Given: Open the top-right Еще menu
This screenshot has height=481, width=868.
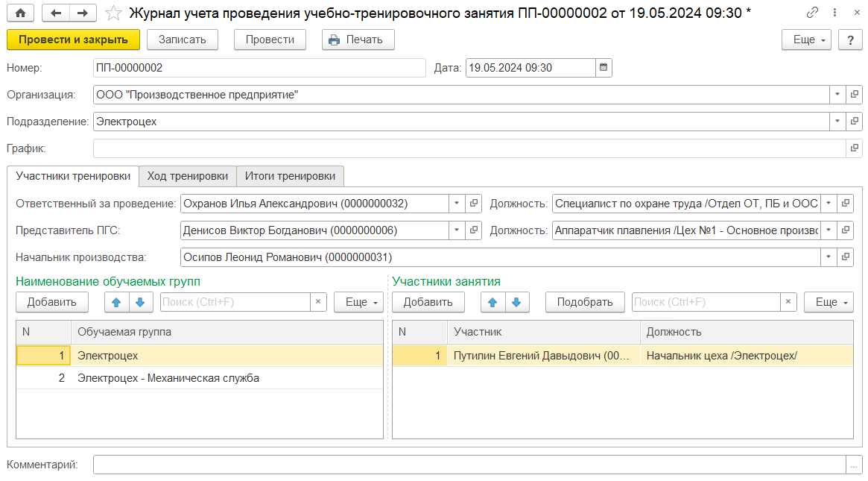Looking at the screenshot, I should (x=806, y=40).
